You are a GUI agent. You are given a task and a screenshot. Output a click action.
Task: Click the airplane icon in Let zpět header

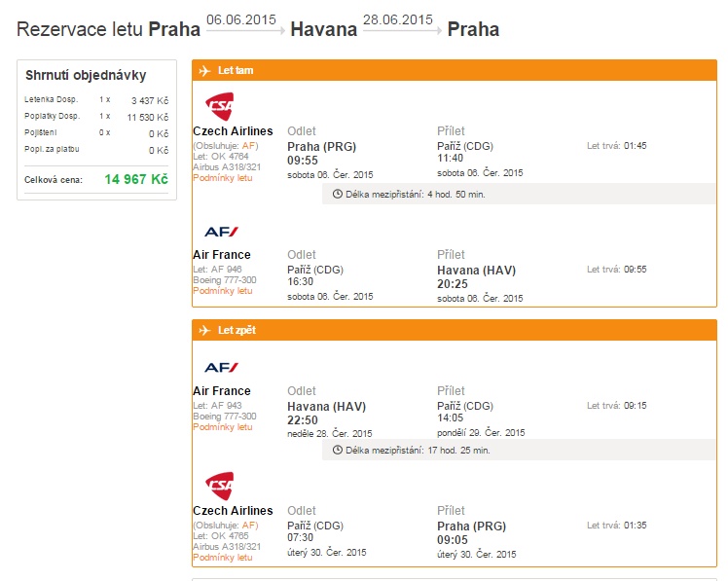click(x=204, y=330)
